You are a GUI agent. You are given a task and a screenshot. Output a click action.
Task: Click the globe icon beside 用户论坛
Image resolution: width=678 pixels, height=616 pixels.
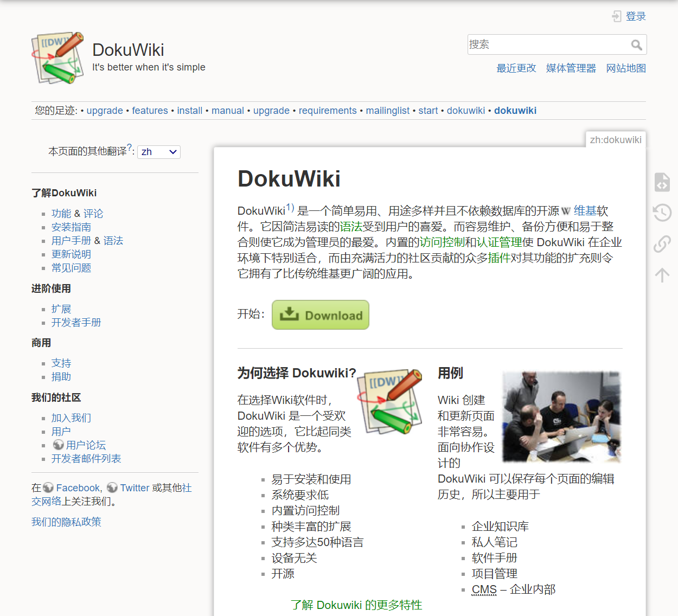(x=58, y=445)
